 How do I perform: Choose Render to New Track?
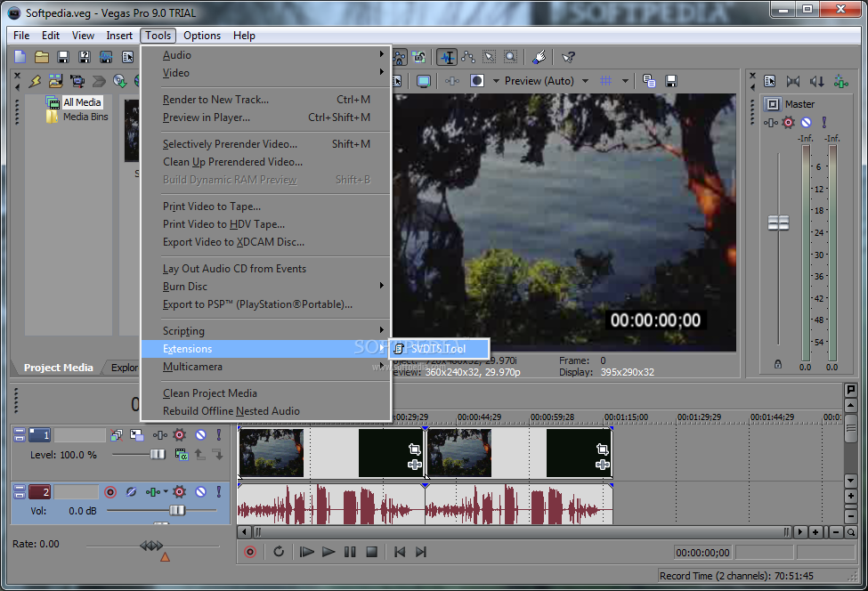point(265,100)
